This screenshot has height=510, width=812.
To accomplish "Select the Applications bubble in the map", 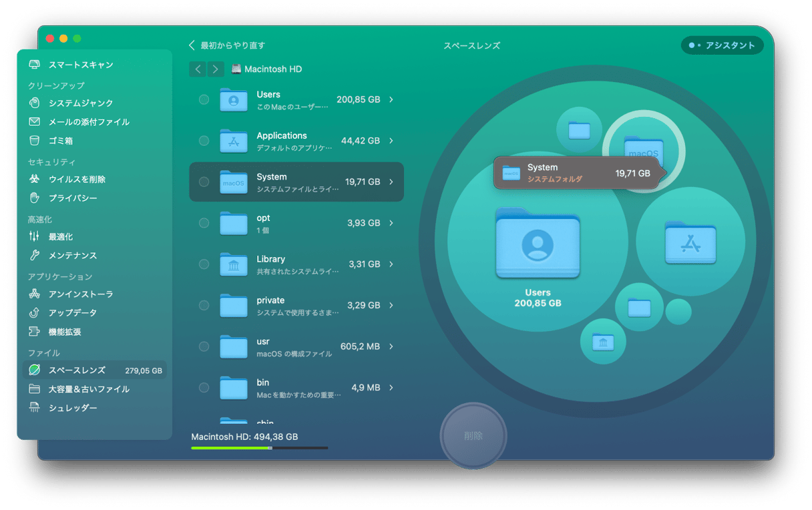I will point(690,242).
